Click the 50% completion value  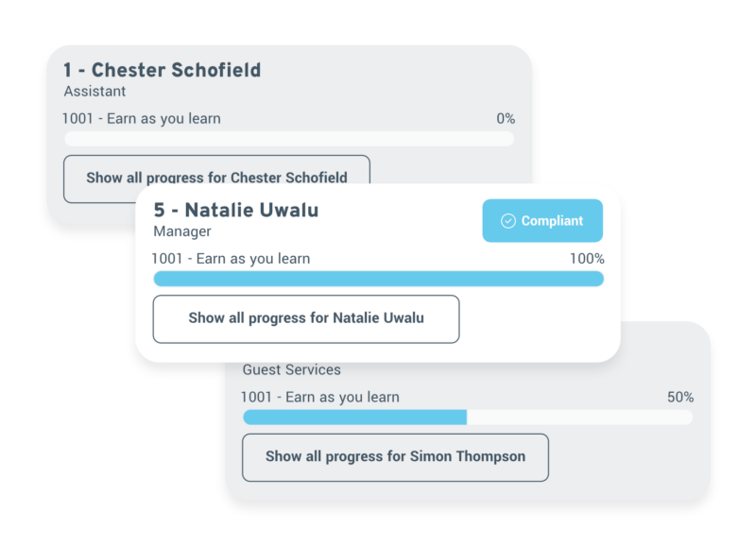coord(680,397)
